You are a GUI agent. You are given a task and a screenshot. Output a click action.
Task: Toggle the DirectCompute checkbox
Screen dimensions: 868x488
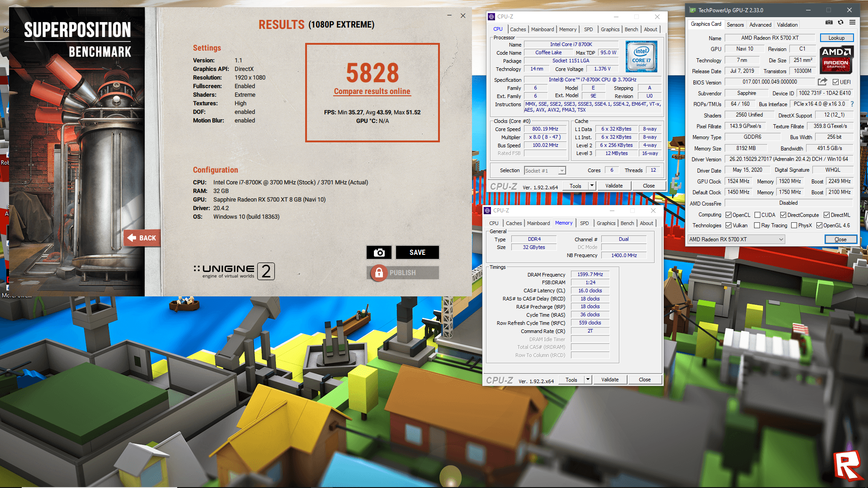pyautogui.click(x=783, y=215)
